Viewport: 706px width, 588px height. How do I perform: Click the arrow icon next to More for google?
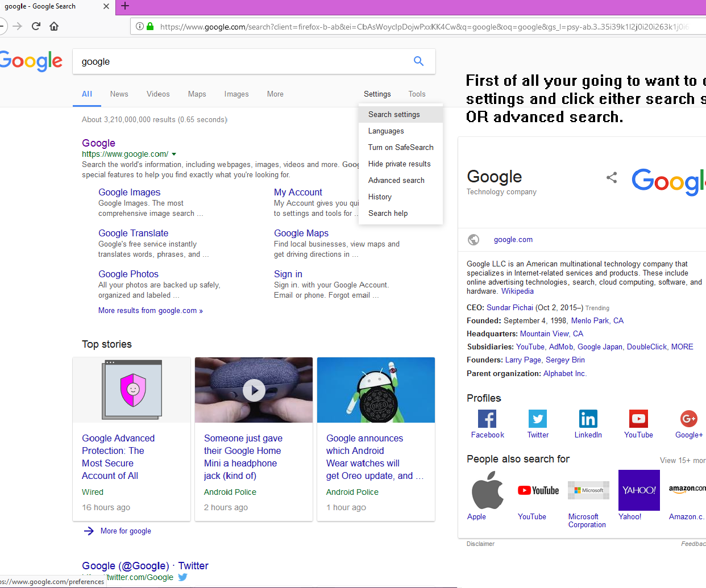pos(89,531)
